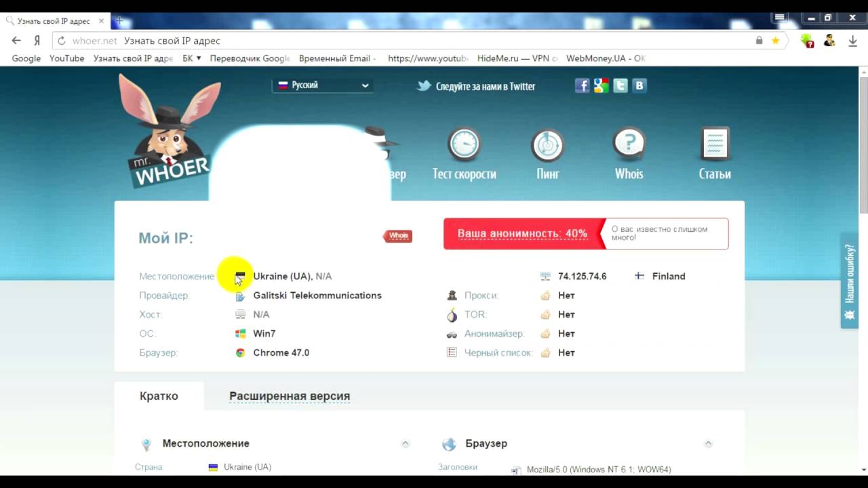Open the green extension icon with red badge

pyautogui.click(x=807, y=41)
